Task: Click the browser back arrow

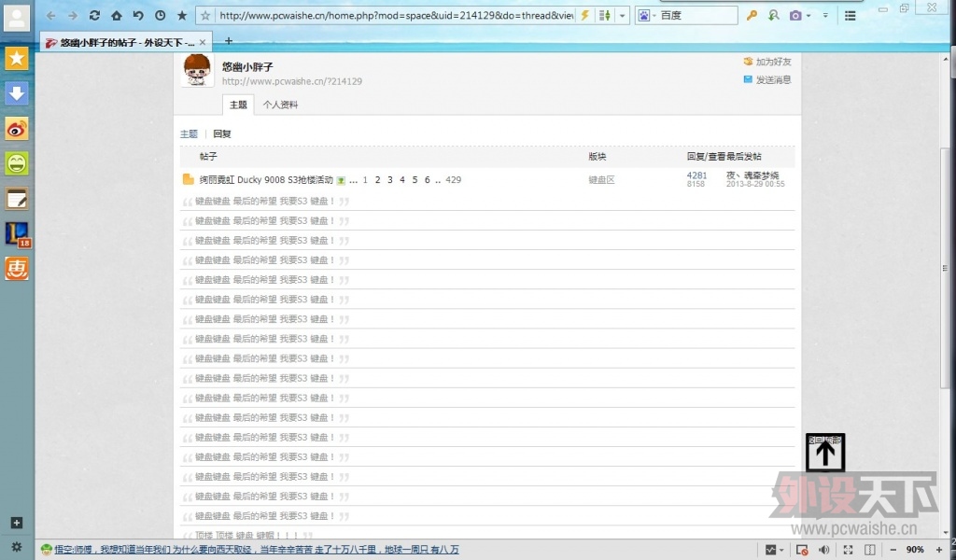Action: (x=50, y=16)
